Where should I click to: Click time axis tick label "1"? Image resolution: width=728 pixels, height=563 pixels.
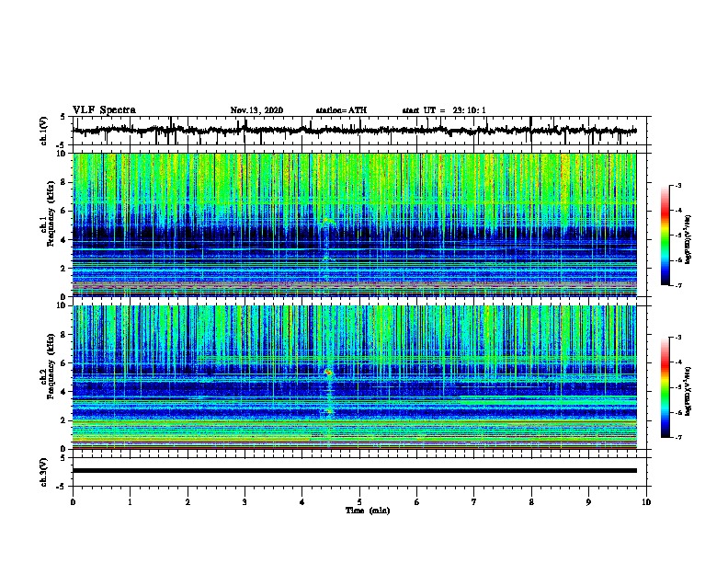click(x=130, y=502)
